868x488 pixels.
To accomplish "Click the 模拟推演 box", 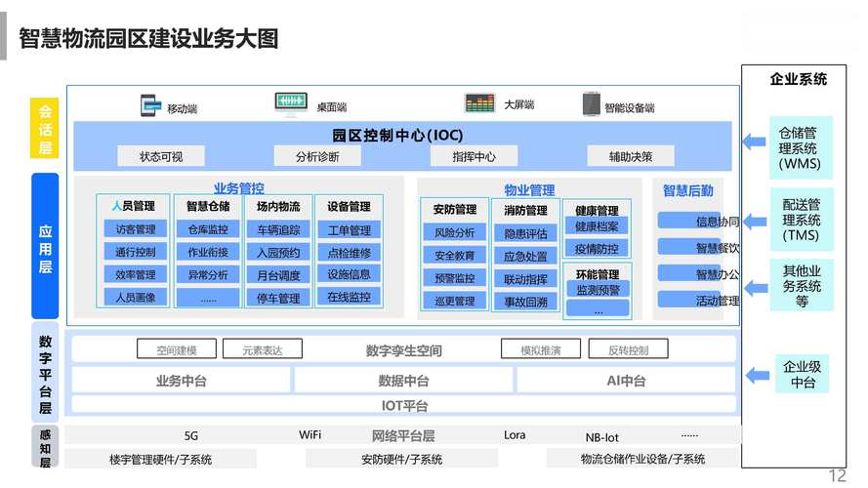I will coord(541,349).
